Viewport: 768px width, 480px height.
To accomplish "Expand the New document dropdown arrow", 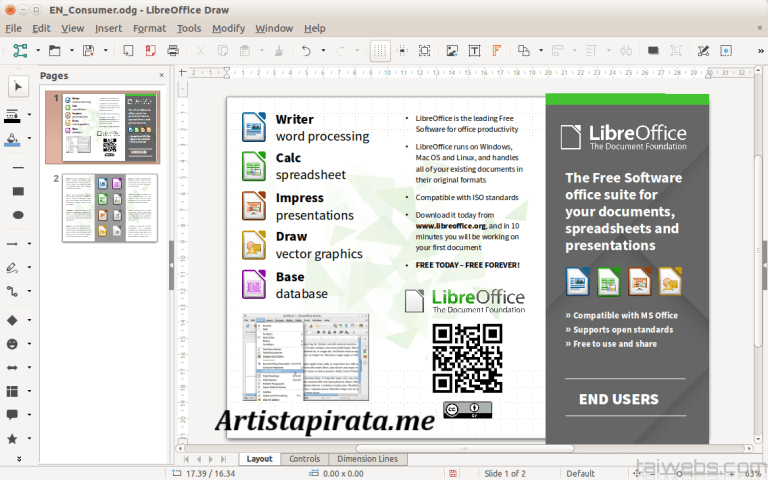I will (38, 50).
